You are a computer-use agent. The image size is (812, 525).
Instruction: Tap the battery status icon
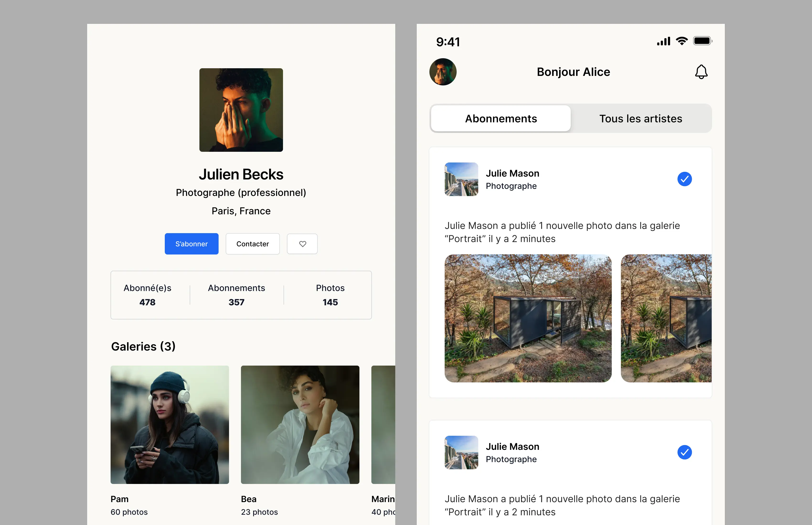pyautogui.click(x=703, y=41)
